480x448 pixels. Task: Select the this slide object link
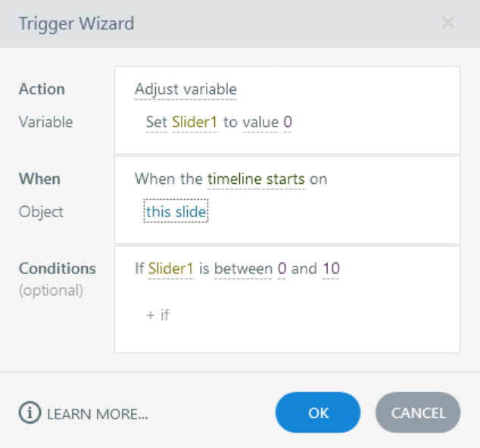tap(176, 211)
